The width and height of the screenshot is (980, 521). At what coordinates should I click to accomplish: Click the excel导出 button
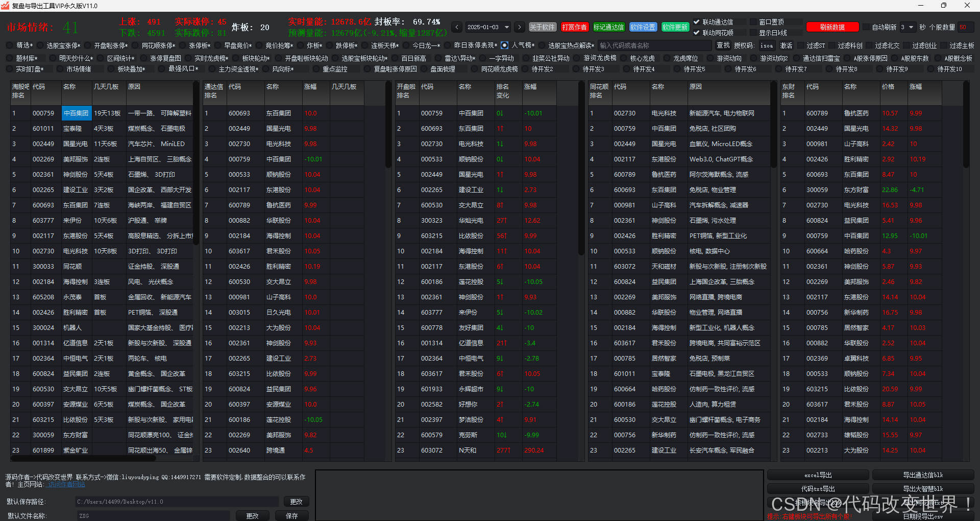(818, 475)
